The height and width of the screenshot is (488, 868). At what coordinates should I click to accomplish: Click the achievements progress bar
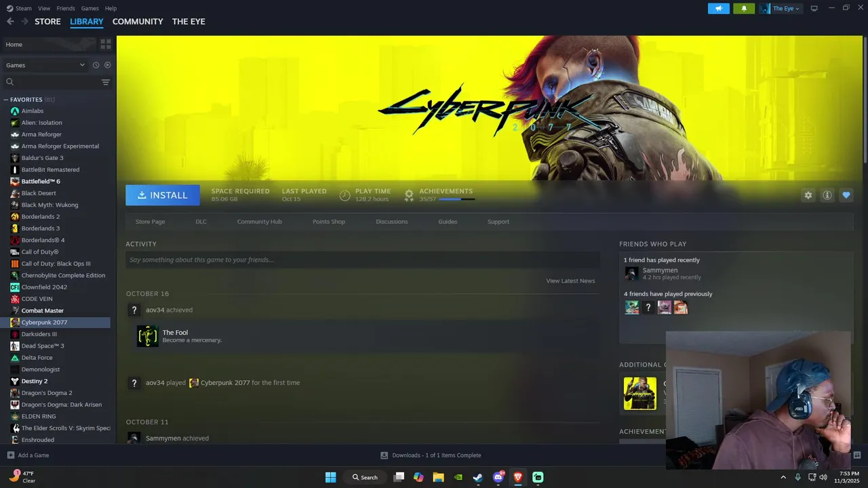click(x=456, y=199)
